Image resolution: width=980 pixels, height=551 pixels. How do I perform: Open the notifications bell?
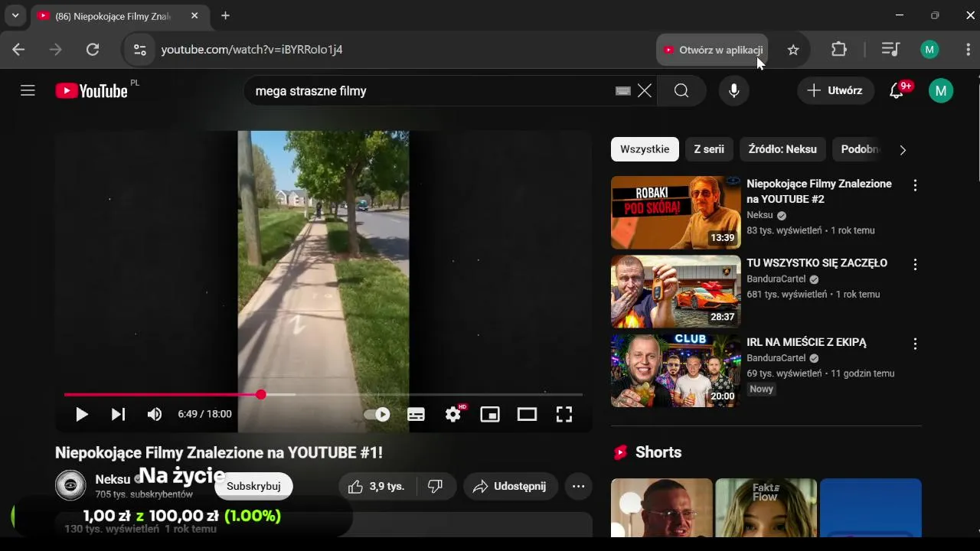click(897, 91)
